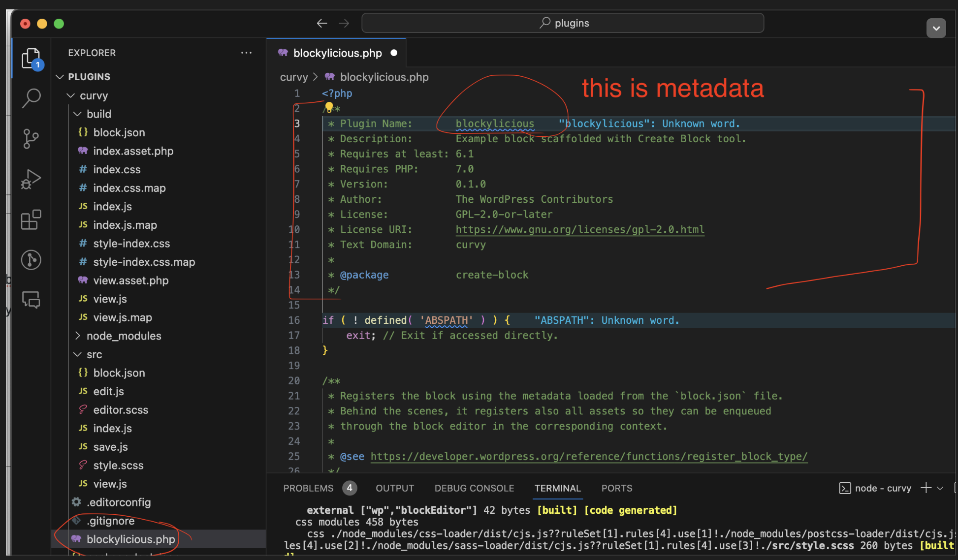
Task: Go forward with the right arrow
Action: pyautogui.click(x=344, y=23)
